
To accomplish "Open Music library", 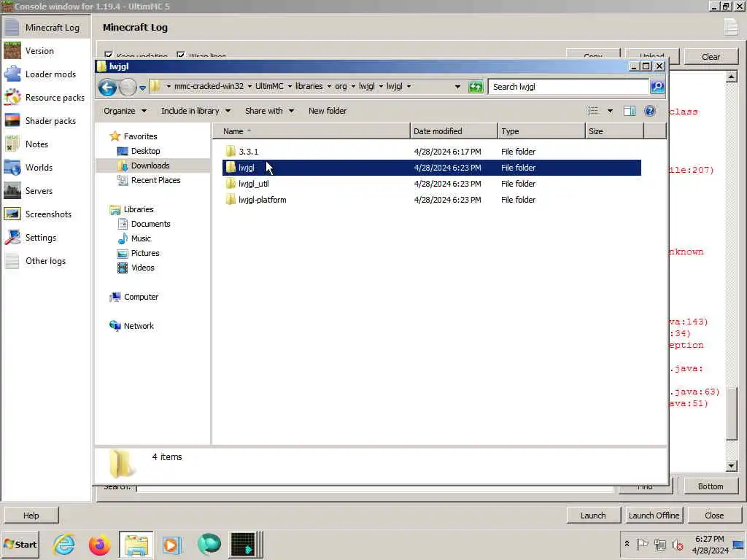I will click(141, 238).
